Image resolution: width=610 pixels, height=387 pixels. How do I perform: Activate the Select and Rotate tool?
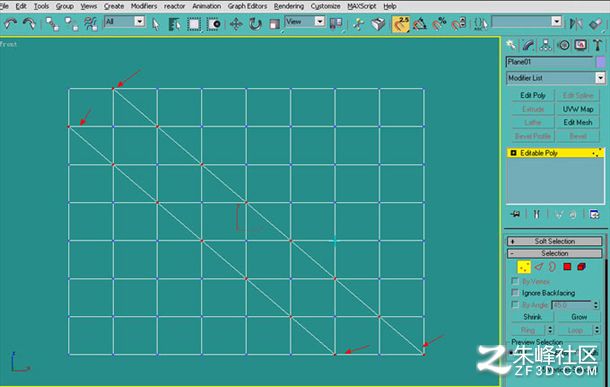(x=255, y=24)
